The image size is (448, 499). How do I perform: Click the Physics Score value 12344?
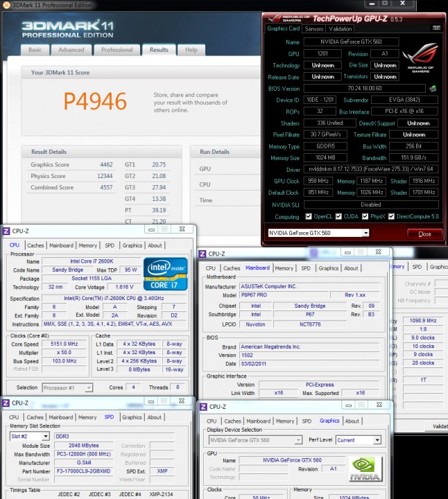(105, 176)
